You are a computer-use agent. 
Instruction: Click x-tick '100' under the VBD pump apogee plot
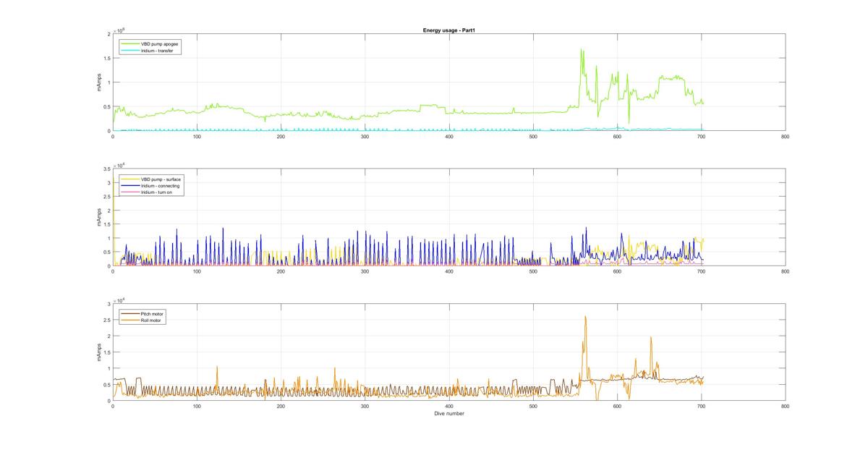[x=197, y=136]
